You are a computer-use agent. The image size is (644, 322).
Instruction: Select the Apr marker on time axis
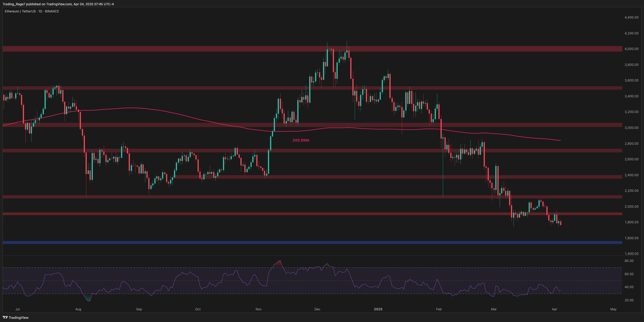555,309
